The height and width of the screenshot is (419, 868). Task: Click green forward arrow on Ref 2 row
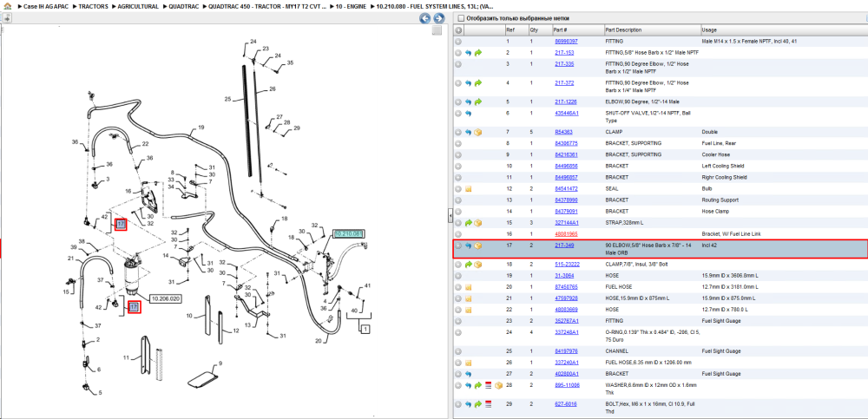tap(478, 53)
